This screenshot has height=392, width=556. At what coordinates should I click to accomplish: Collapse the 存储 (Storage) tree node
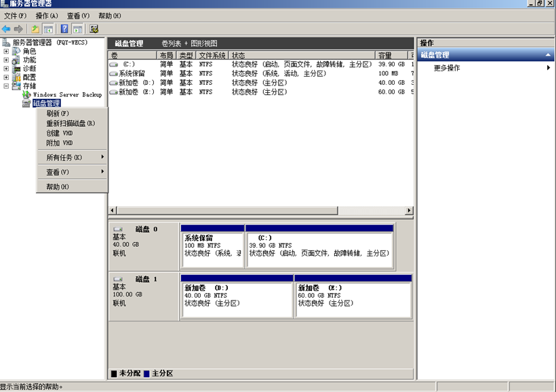pyautogui.click(x=7, y=86)
